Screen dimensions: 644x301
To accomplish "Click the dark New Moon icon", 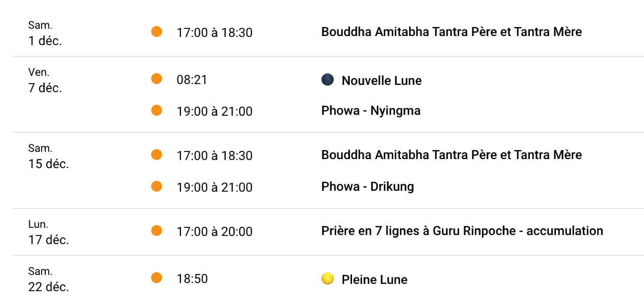I will (x=328, y=80).
